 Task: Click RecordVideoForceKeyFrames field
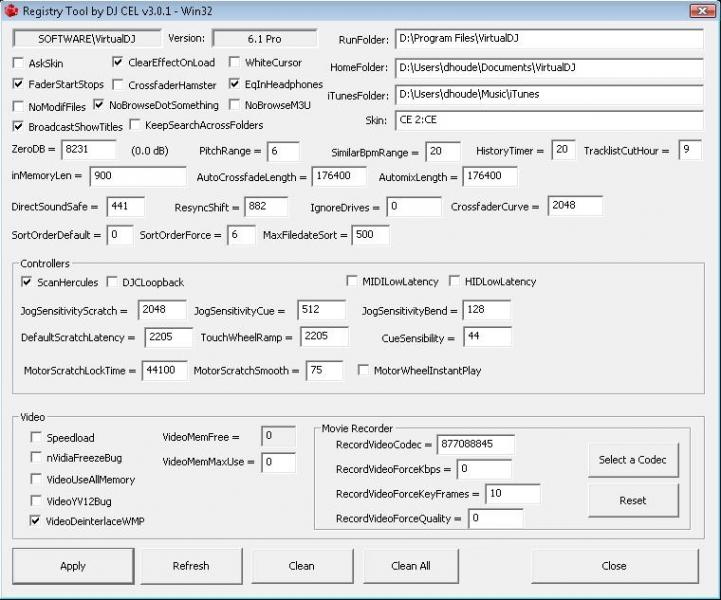tap(513, 494)
